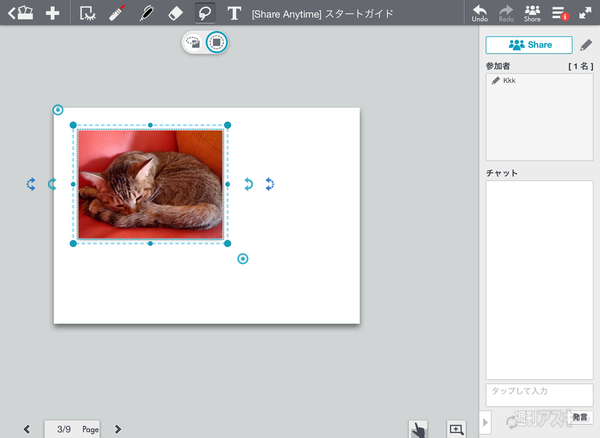Select the black fountain pen tool

coord(146,14)
